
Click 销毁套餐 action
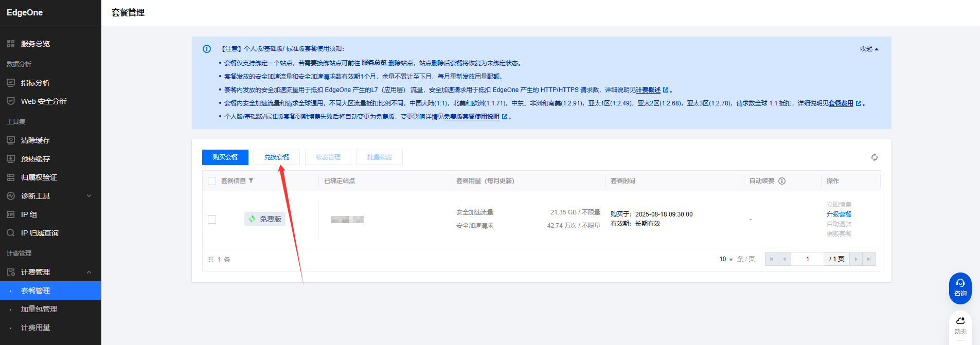point(839,233)
